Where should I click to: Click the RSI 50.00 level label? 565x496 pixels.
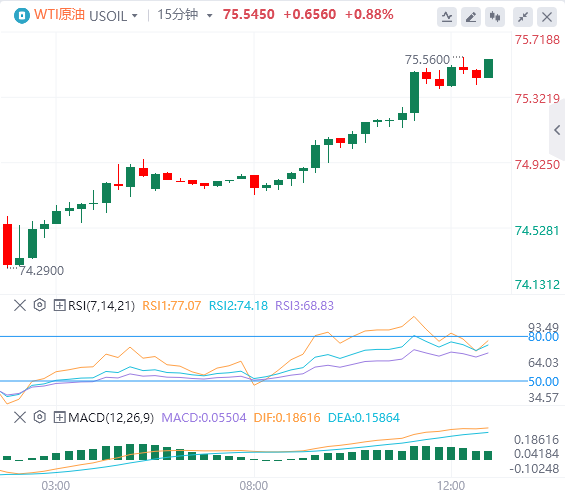tap(543, 381)
